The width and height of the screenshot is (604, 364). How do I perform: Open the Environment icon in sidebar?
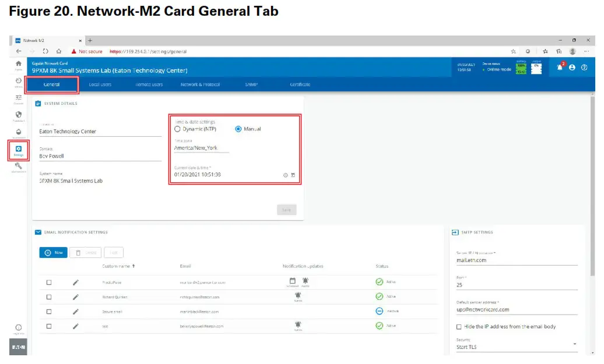click(19, 132)
